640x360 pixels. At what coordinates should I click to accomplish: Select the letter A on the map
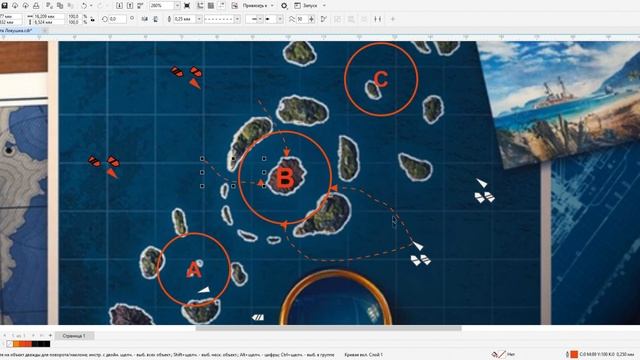click(x=194, y=270)
